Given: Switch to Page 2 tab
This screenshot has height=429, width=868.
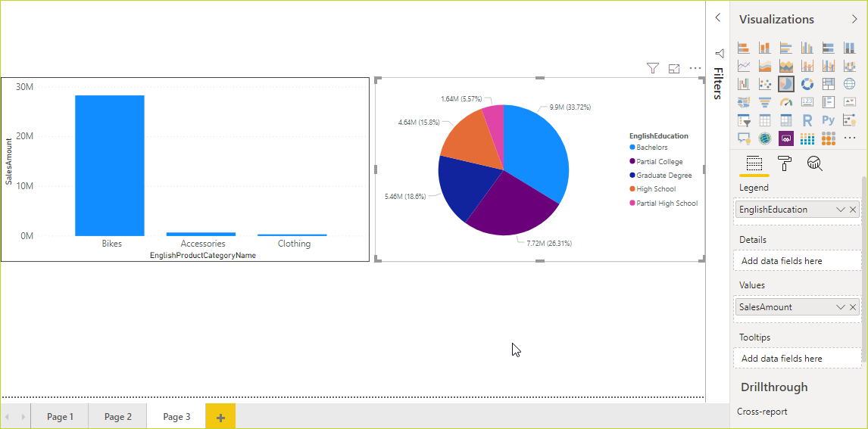Looking at the screenshot, I should pos(118,417).
